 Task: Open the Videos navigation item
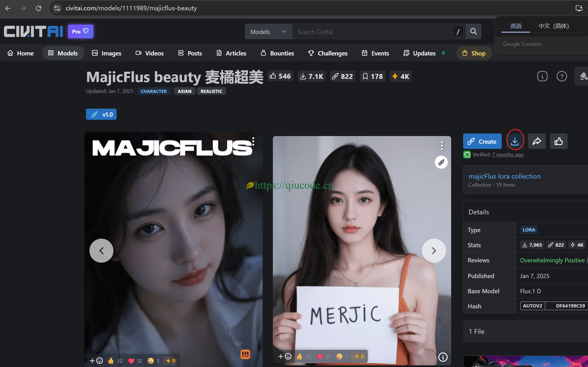(x=150, y=53)
